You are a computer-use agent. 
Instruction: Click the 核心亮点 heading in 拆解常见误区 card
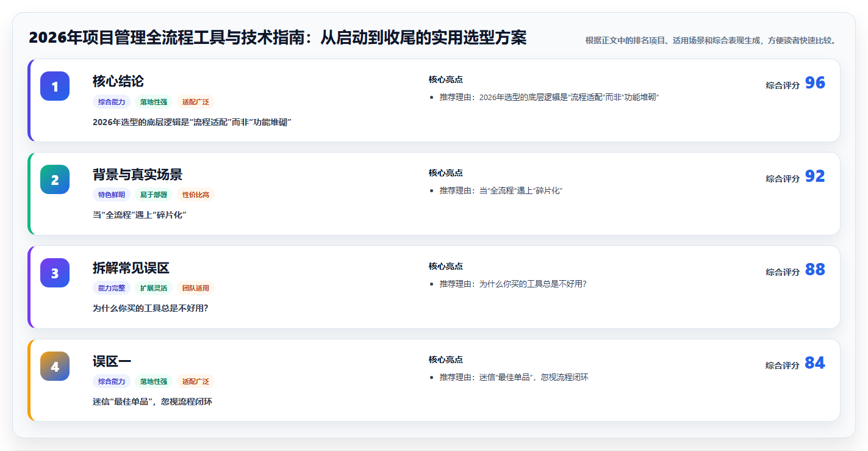446,266
